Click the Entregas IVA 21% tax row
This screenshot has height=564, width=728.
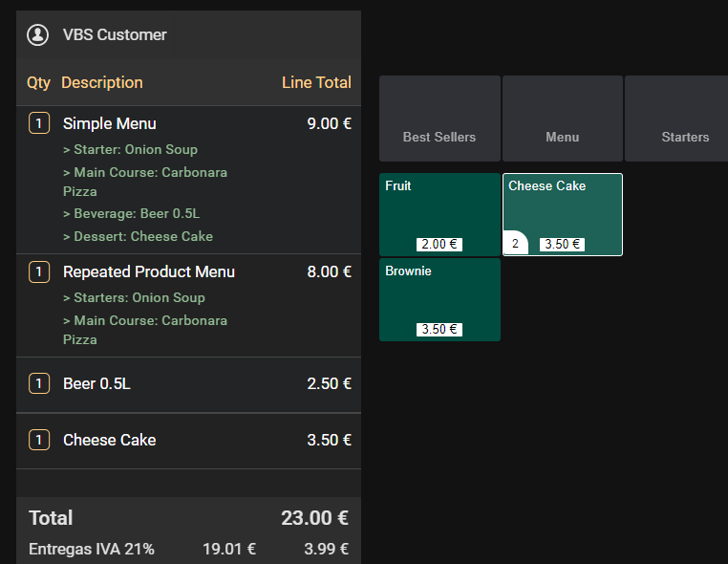tap(92, 550)
